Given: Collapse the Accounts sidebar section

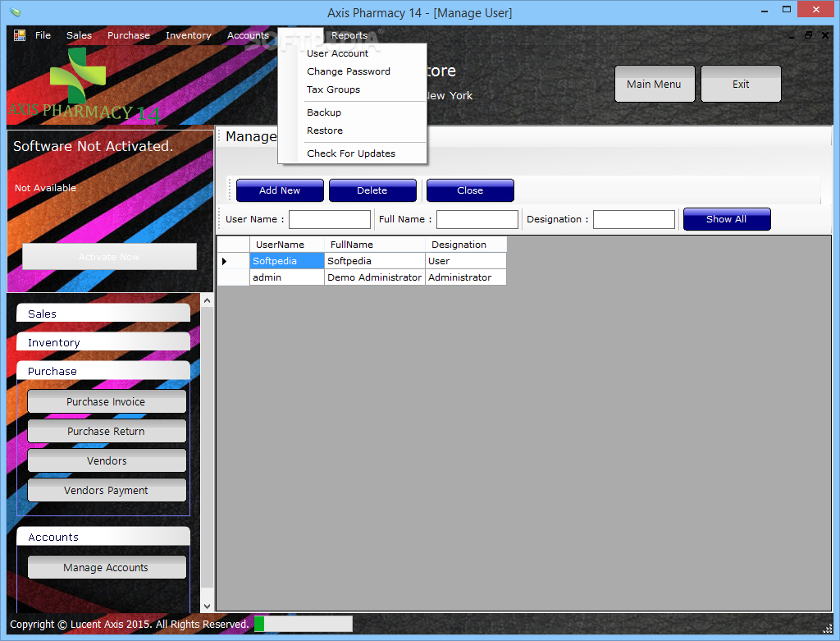Looking at the screenshot, I should point(103,537).
